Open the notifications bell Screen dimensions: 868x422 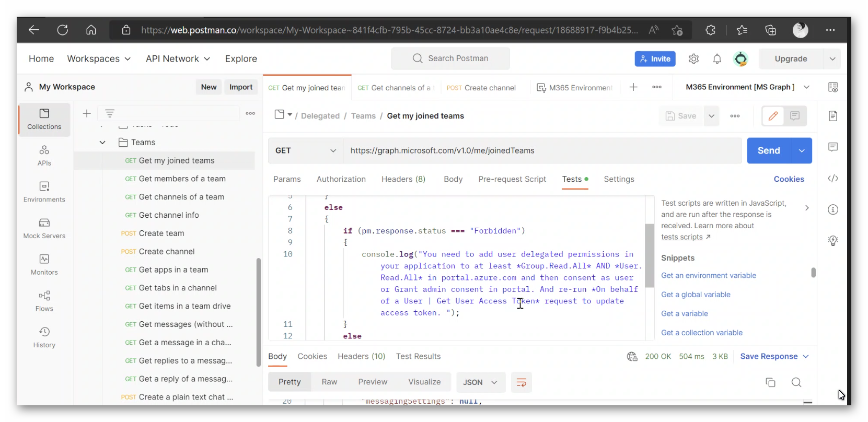[x=717, y=59]
